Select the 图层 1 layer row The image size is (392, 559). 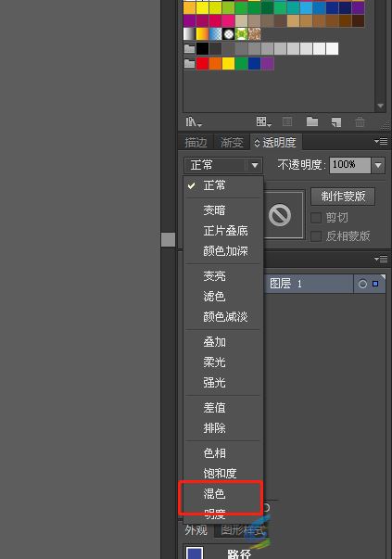coord(324,284)
